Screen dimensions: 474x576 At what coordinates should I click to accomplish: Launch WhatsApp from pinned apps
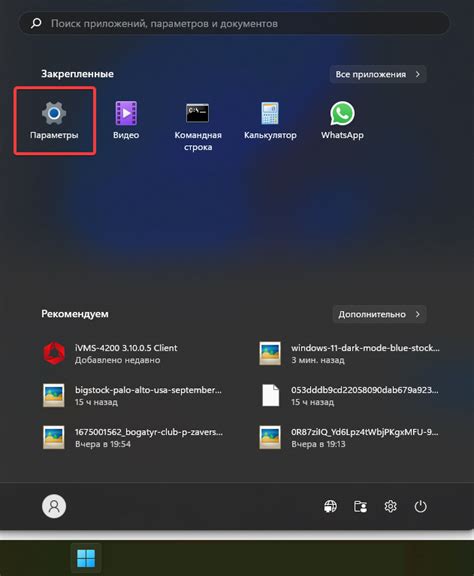pyautogui.click(x=342, y=121)
